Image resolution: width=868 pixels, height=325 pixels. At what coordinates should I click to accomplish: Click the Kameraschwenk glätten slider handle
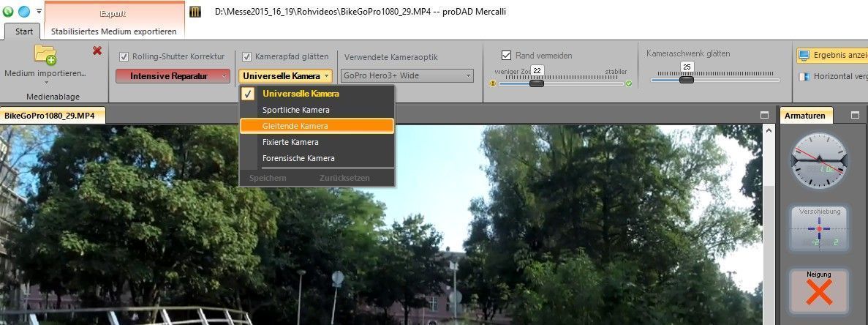[x=686, y=79]
